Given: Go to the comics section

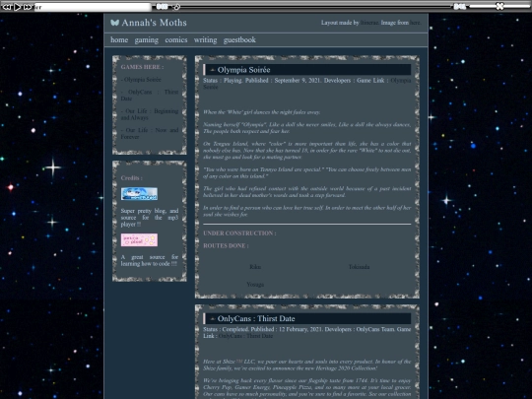Looking at the screenshot, I should (x=176, y=40).
